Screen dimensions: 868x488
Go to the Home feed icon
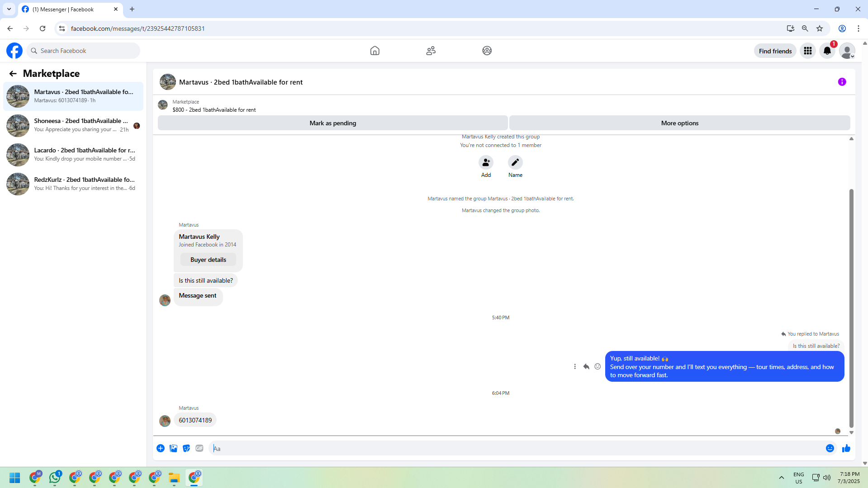[375, 51]
